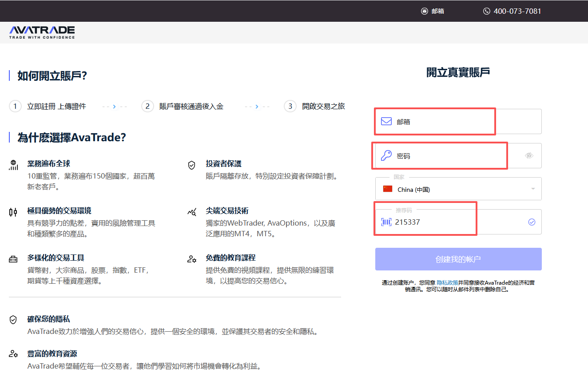This screenshot has height=381, width=588.
Task: Click the envelope icon in the 邮箱 field
Action: [386, 121]
